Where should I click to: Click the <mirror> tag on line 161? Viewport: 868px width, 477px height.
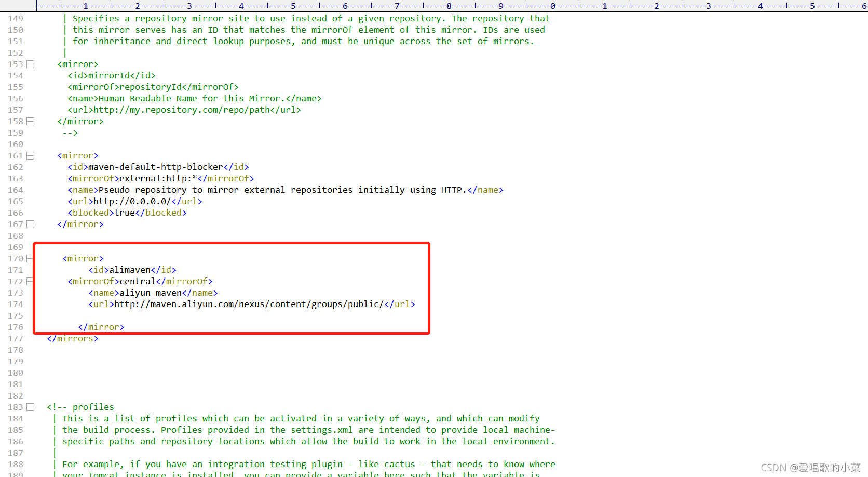click(x=78, y=156)
